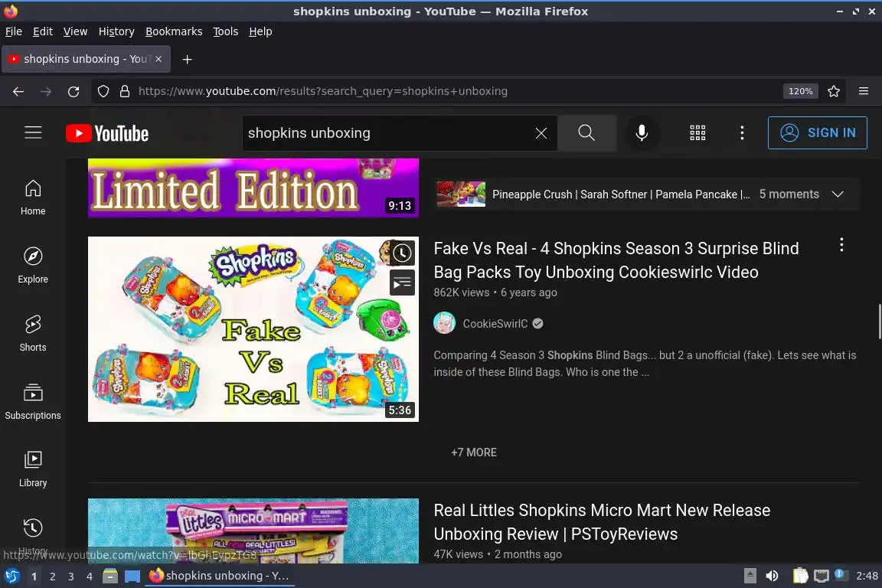Open the View menu
The height and width of the screenshot is (588, 882).
(x=75, y=31)
